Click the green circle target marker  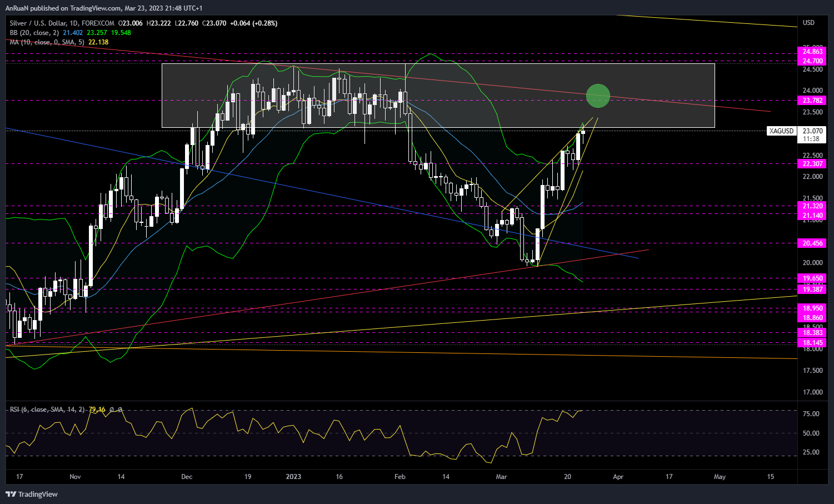[x=598, y=96]
